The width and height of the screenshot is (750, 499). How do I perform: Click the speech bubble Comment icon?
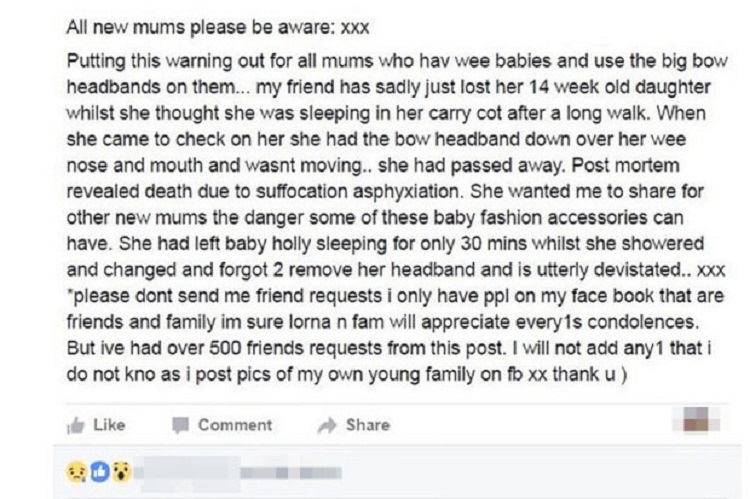[182, 425]
